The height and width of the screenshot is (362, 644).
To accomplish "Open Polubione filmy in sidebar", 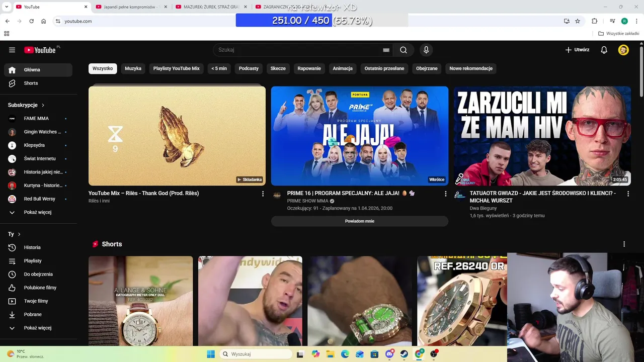I will 38,288.
